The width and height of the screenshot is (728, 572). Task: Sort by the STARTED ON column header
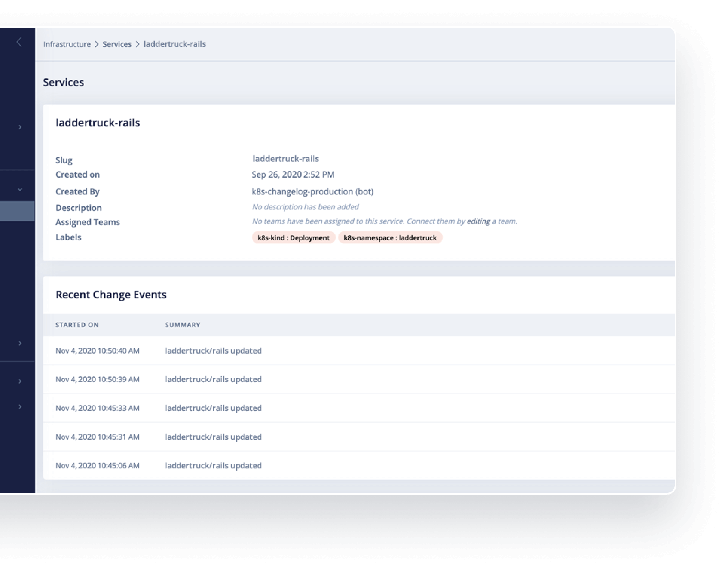[77, 325]
